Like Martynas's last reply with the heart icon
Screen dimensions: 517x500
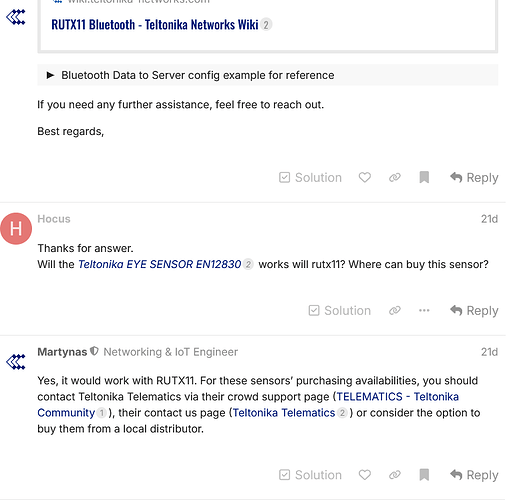[364, 475]
